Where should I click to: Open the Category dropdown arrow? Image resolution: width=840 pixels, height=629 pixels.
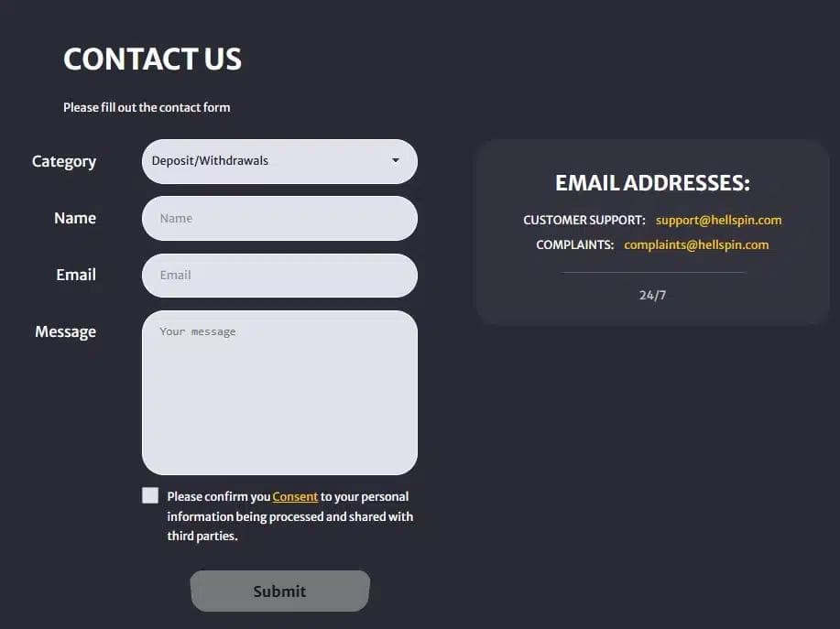(396, 160)
